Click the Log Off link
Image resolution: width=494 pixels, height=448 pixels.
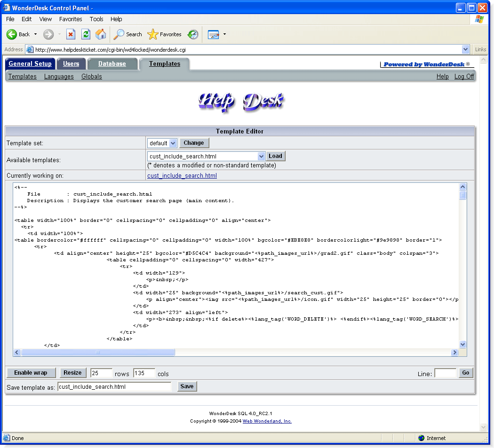(x=464, y=77)
